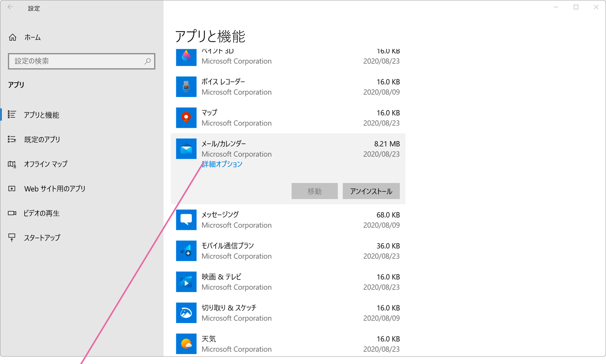Click the 映画 & テレビ play icon
This screenshot has height=364, width=606.
pos(186,282)
